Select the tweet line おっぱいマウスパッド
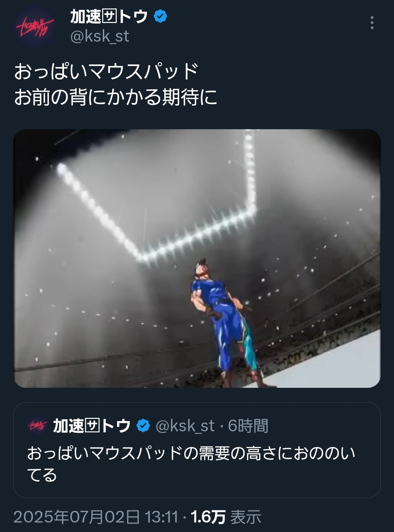 click(x=106, y=72)
